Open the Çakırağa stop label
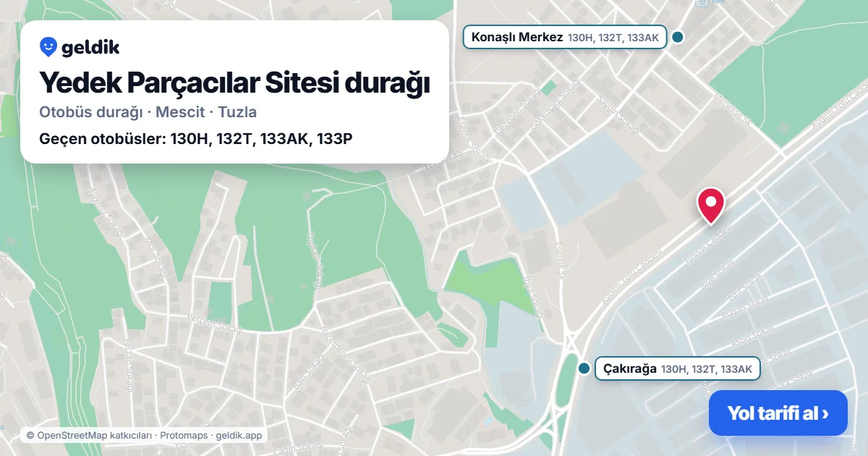The image size is (868, 456). pos(677,368)
